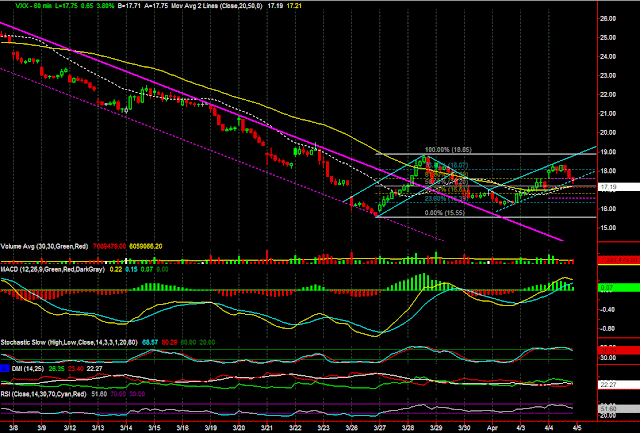Click the '3.80%' percent change value
The width and height of the screenshot is (640, 433).
tap(105, 6)
